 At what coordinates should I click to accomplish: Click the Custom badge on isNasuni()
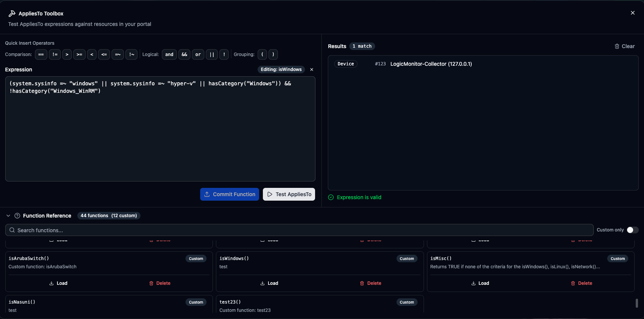click(x=196, y=302)
